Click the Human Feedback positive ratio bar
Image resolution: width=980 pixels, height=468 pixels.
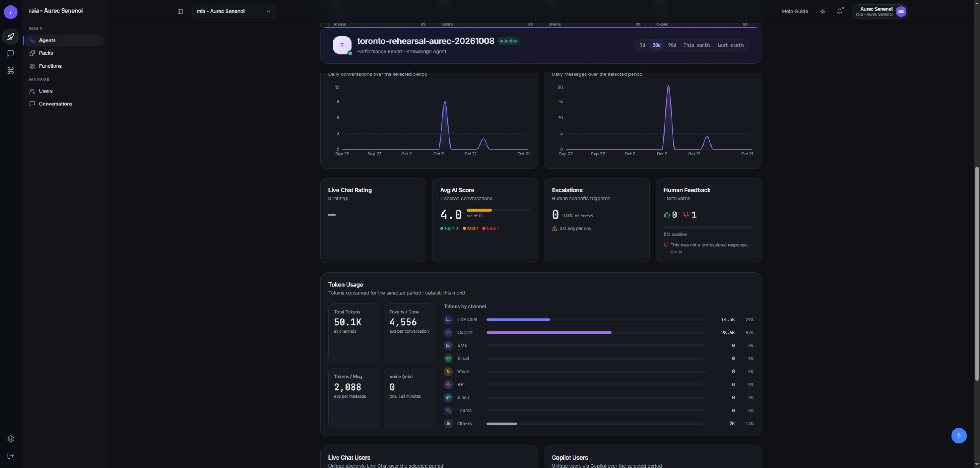tap(708, 227)
